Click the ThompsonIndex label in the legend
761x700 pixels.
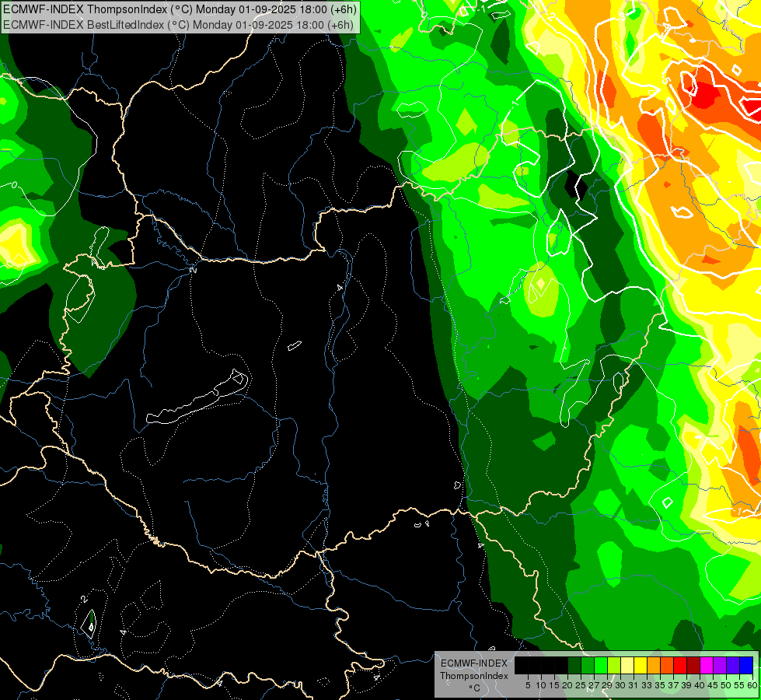(474, 676)
